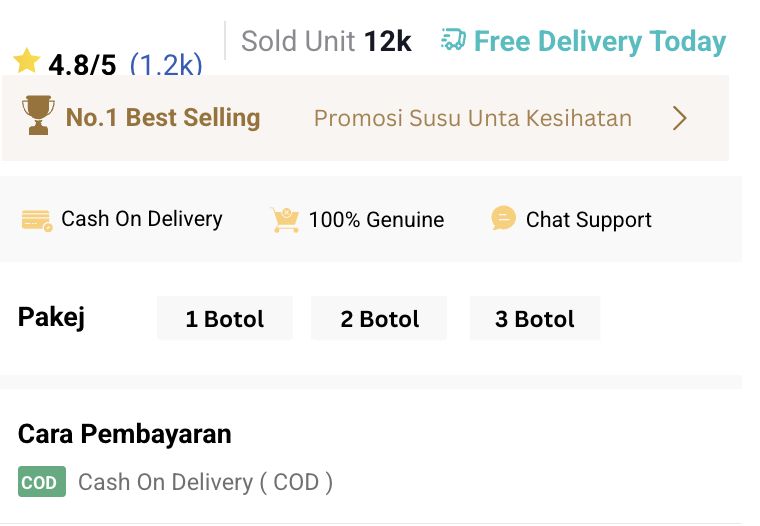The height and width of the screenshot is (526, 760).
Task: Click the Cash On Delivery card icon
Action: tap(37, 220)
